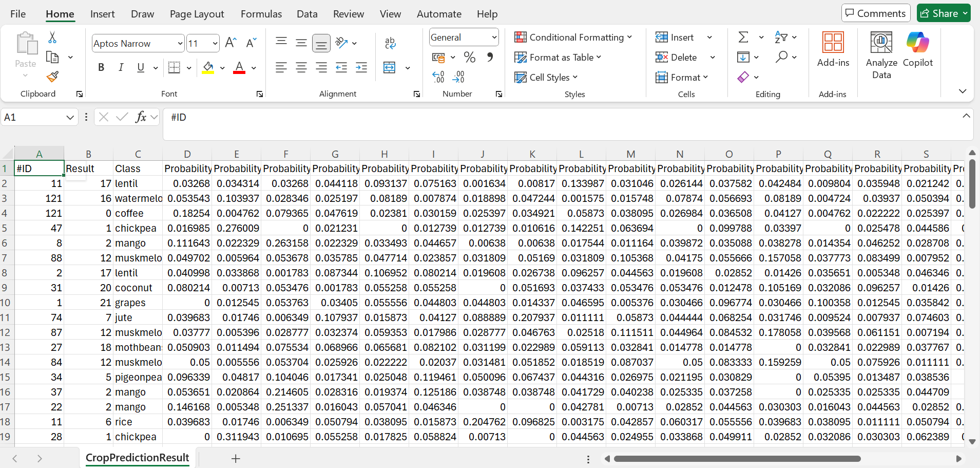Viewport: 980px width, 468px height.
Task: Toggle the middle align button
Action: coord(301,43)
